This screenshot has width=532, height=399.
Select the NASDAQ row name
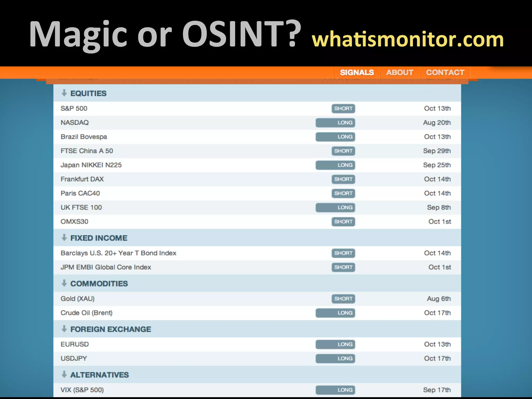pos(75,123)
